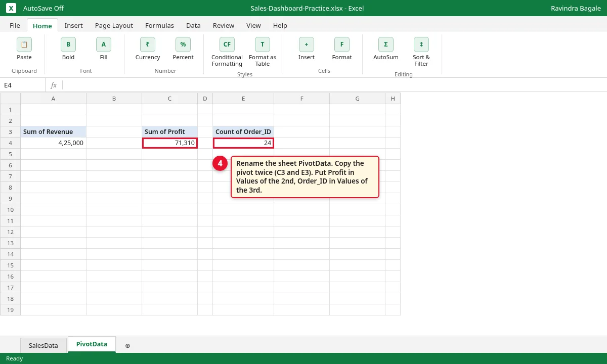Switch to the Review tab

pyautogui.click(x=224, y=25)
